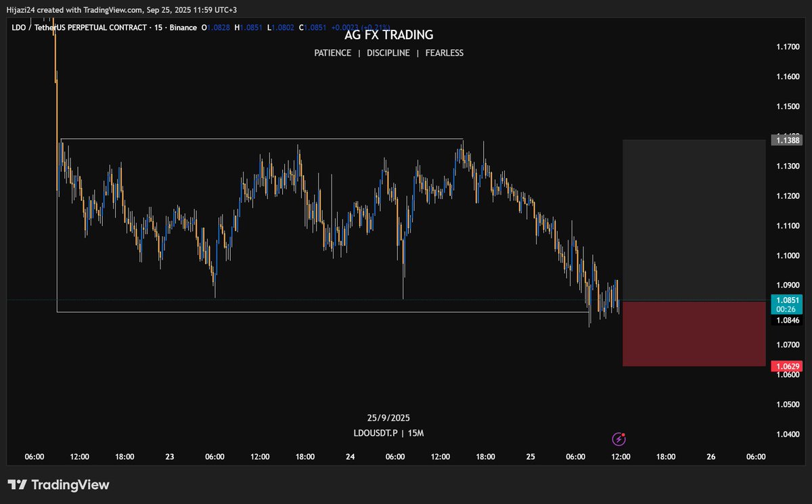Click the purple lightning bolt event icon
812x504 pixels.
point(619,439)
